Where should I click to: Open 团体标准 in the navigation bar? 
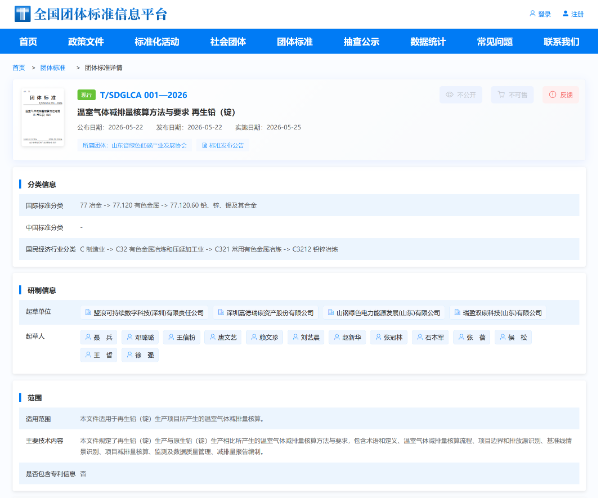pyautogui.click(x=295, y=42)
